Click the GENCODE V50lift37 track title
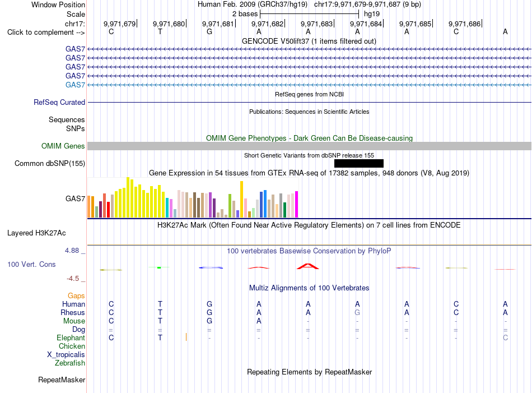 (309, 41)
